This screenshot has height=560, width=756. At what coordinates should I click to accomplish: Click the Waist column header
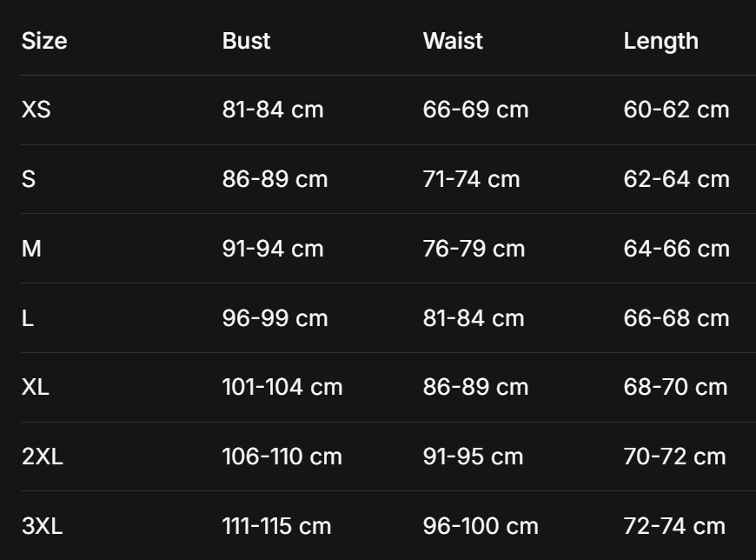coord(453,41)
